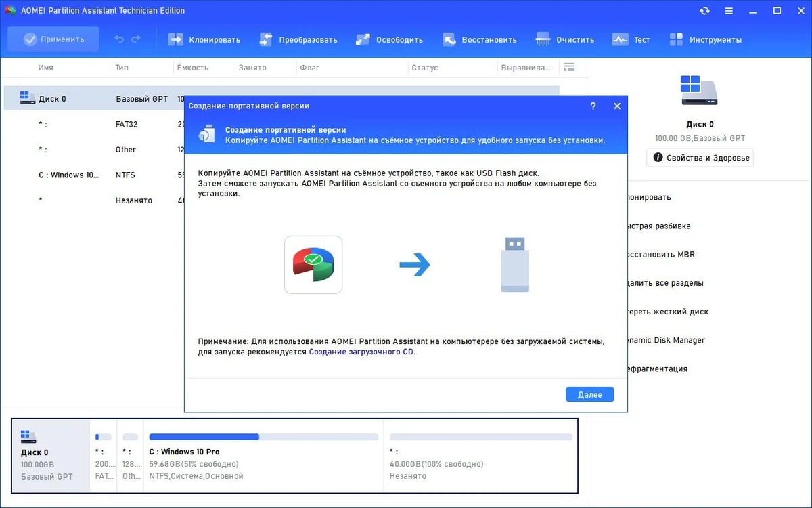Viewport: 812px width, 508px height.
Task: Select the 40.00GB unallocated block in disk map
Action: 480,456
